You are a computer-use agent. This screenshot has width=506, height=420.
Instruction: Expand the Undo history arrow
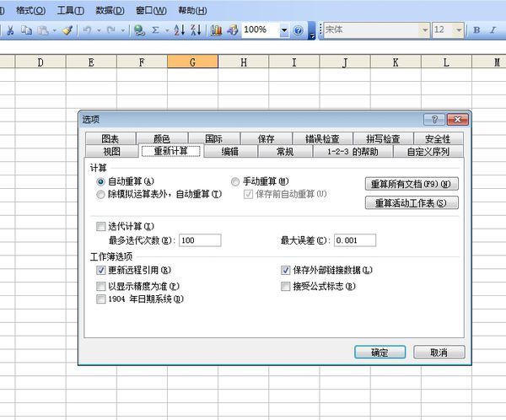coord(99,30)
